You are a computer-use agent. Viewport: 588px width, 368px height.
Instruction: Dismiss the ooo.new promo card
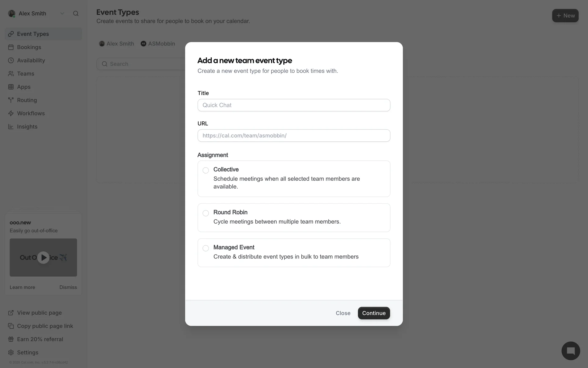coord(68,287)
